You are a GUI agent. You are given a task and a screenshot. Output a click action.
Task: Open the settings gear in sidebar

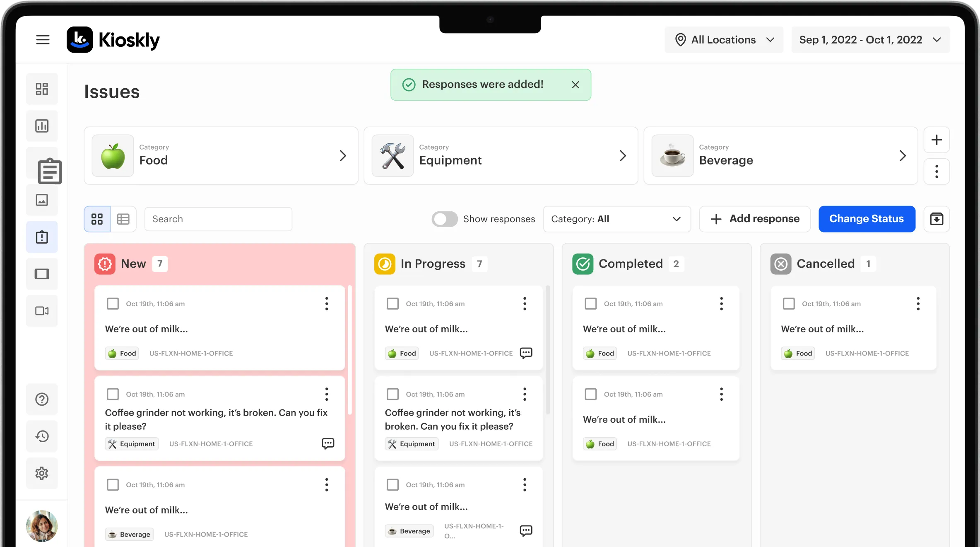(42, 473)
